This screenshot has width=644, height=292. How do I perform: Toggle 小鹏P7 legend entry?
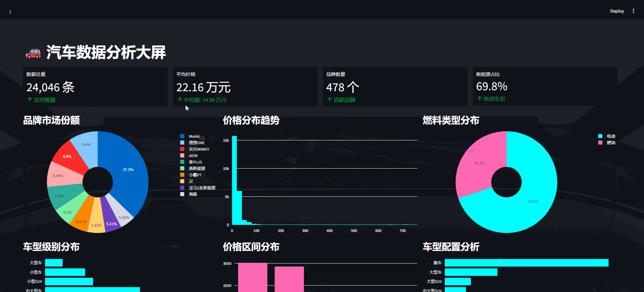(191, 175)
